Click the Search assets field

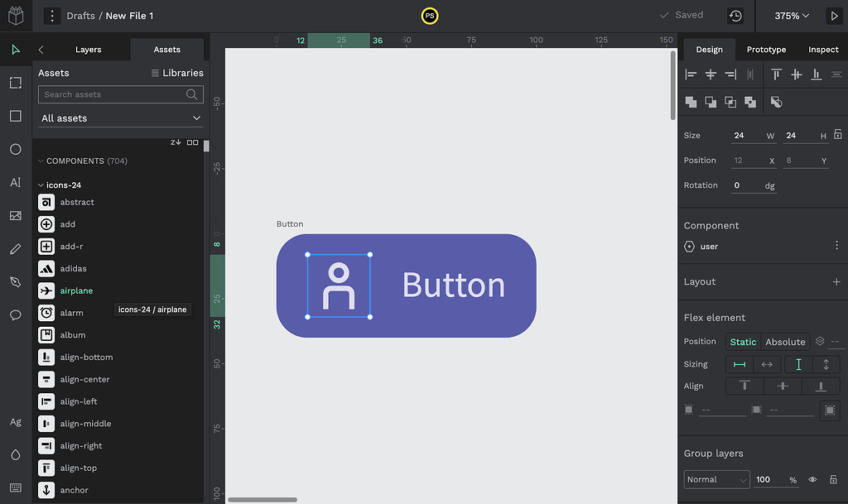[112, 94]
